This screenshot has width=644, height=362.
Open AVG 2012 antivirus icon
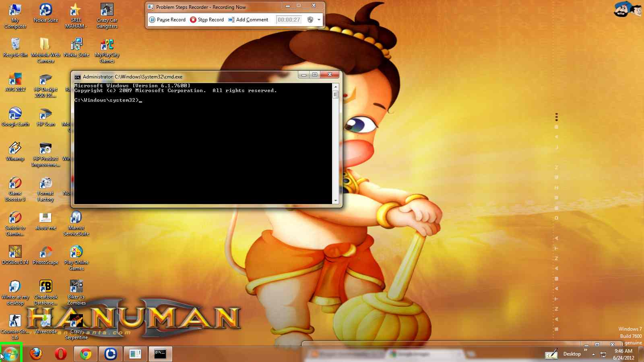(x=15, y=82)
